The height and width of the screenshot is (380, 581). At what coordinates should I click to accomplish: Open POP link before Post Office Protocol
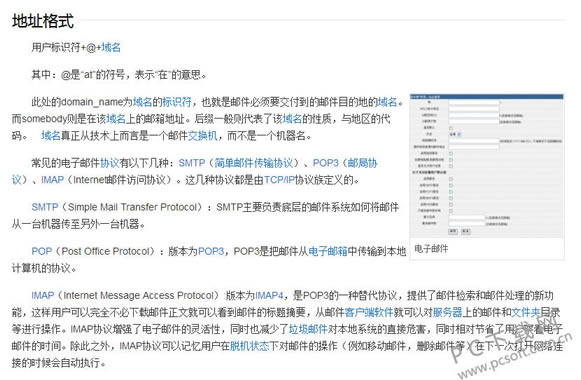point(42,251)
